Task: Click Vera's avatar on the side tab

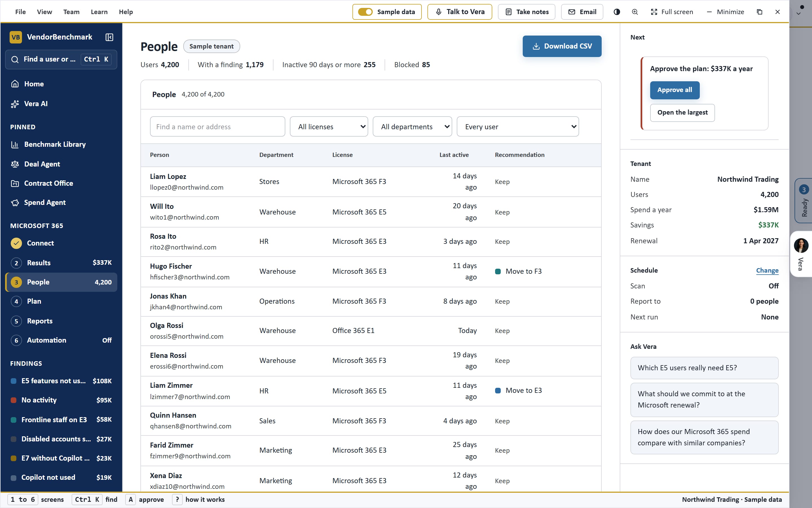Action: pos(801,246)
